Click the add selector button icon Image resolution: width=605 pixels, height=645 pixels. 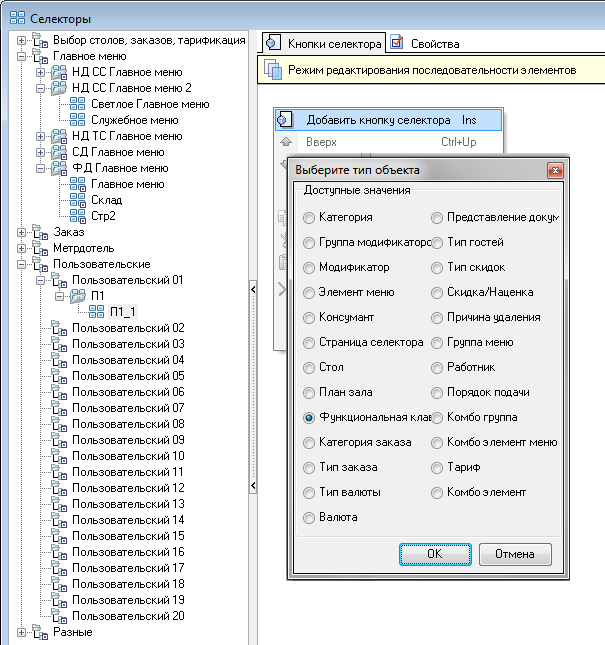tap(285, 120)
